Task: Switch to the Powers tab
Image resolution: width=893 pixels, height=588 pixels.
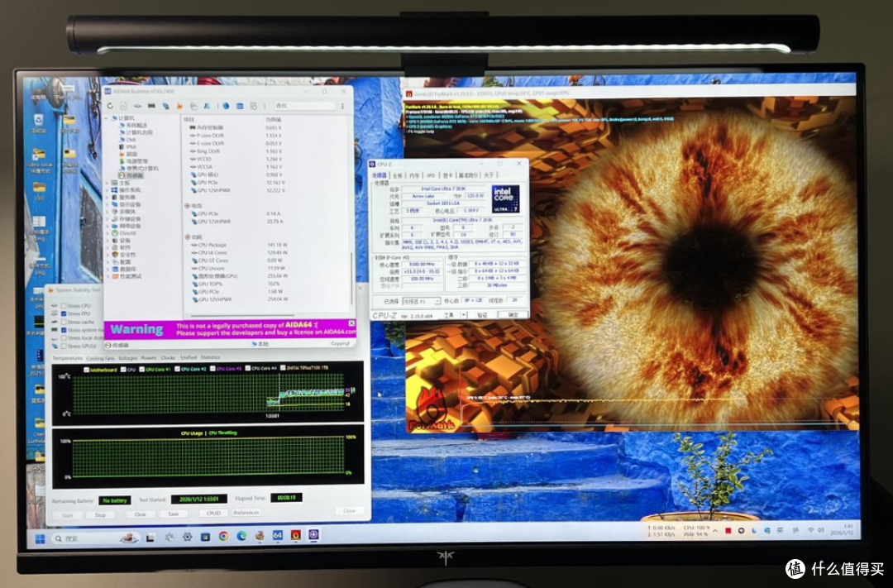Action: pos(149,358)
